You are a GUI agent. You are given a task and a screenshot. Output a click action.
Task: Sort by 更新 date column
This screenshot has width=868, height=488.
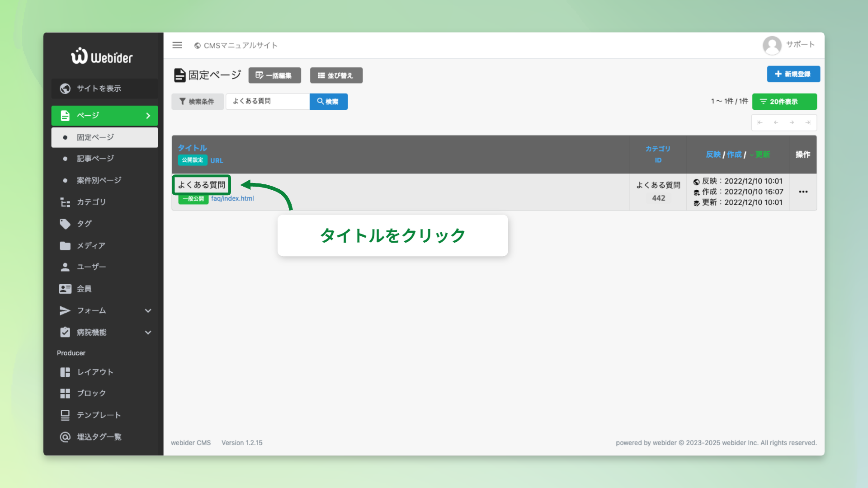point(762,155)
